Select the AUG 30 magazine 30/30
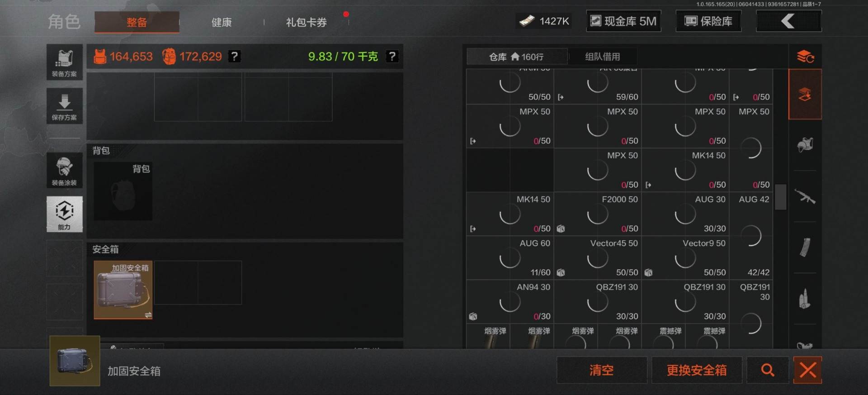The height and width of the screenshot is (395, 868). point(685,214)
